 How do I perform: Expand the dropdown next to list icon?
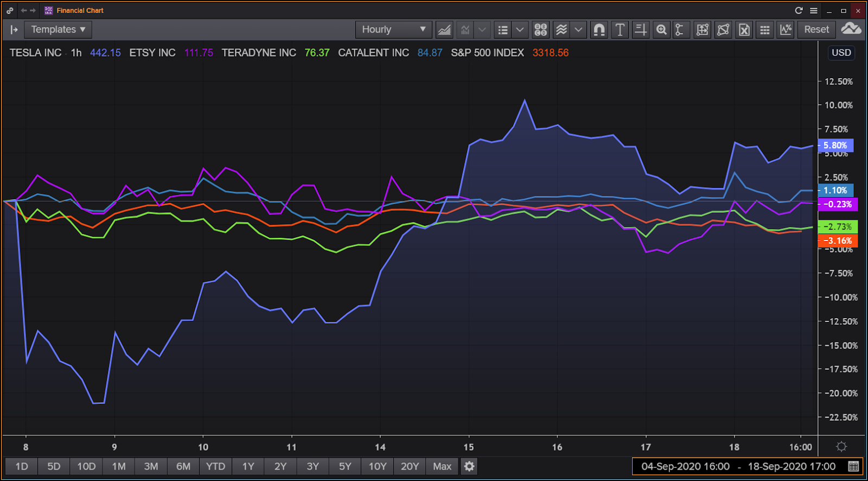click(520, 30)
